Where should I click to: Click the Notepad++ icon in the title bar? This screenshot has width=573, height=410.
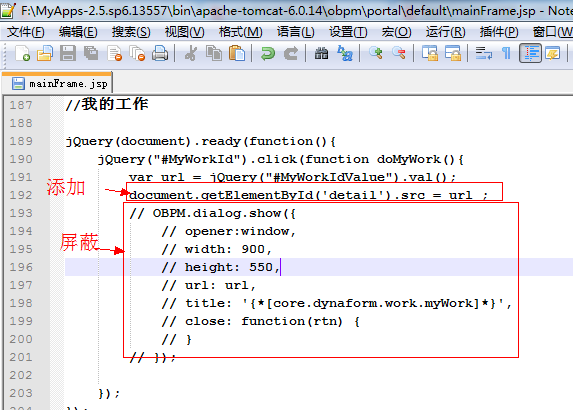click(x=8, y=10)
